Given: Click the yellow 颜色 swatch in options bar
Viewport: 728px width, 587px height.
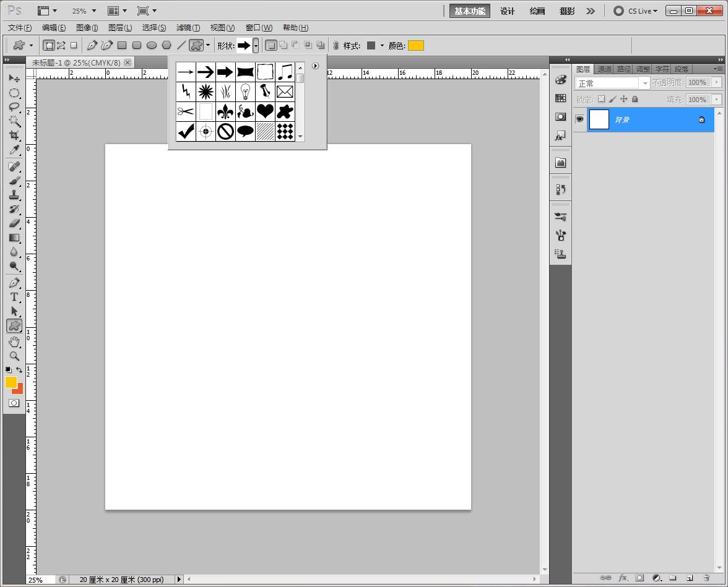Looking at the screenshot, I should [x=415, y=46].
